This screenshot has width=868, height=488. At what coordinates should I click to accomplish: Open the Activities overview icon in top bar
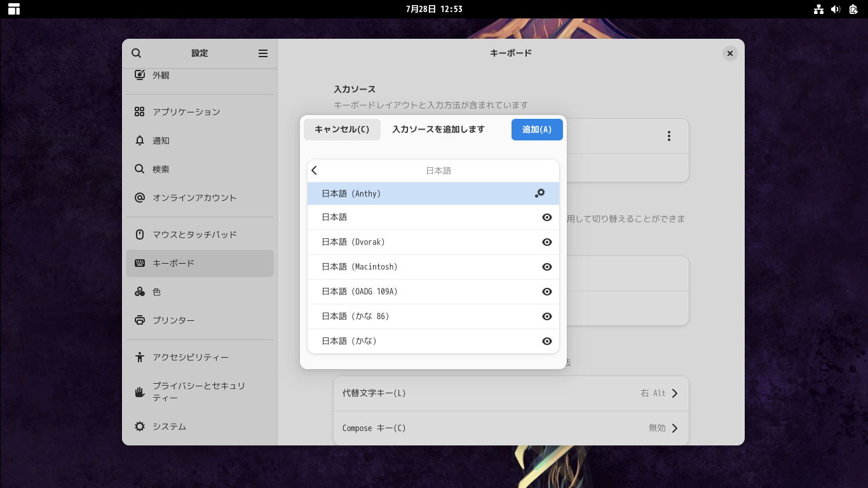click(14, 9)
